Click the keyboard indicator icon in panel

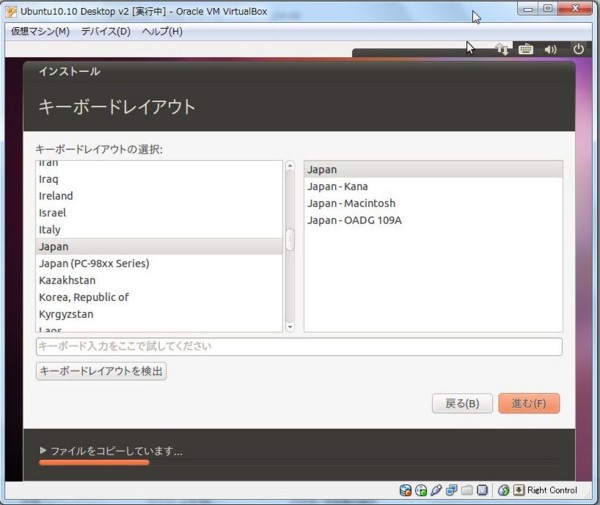tap(525, 49)
